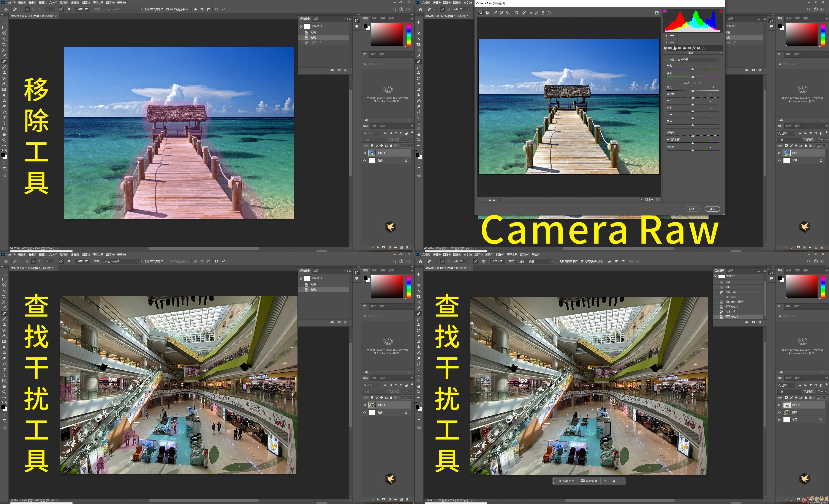
Task: Toggle 对所有图层取样 checkbox in the bottom-left window
Action: coord(143,261)
